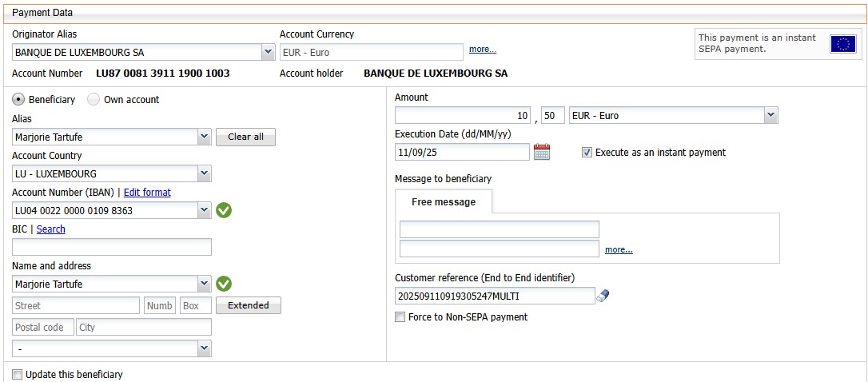The image size is (868, 382).
Task: Click the BIC Search link
Action: pyautogui.click(x=51, y=229)
